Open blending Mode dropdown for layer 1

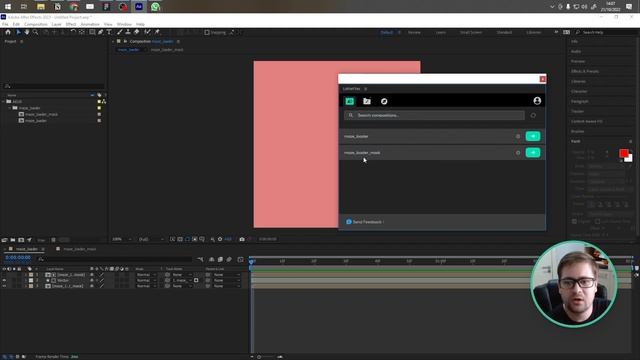pyautogui.click(x=146, y=275)
